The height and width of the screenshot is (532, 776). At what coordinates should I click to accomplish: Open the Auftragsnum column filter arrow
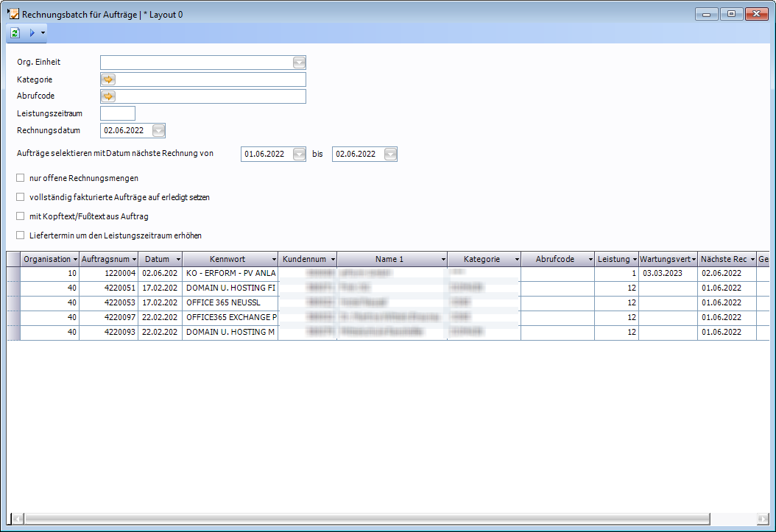point(133,260)
